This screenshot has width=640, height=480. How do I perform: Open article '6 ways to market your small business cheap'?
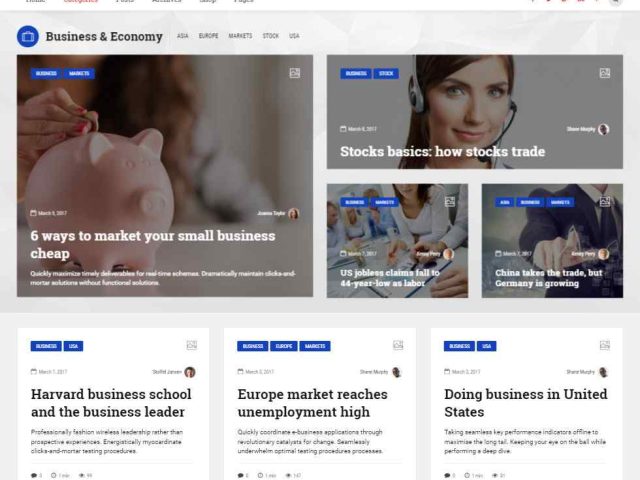tap(153, 244)
